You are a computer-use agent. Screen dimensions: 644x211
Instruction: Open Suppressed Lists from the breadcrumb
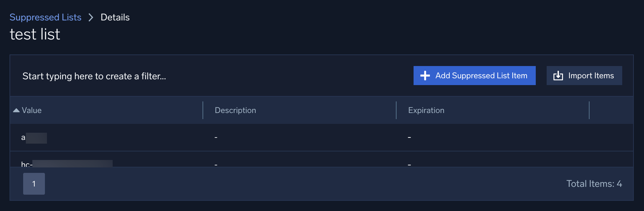pyautogui.click(x=45, y=17)
